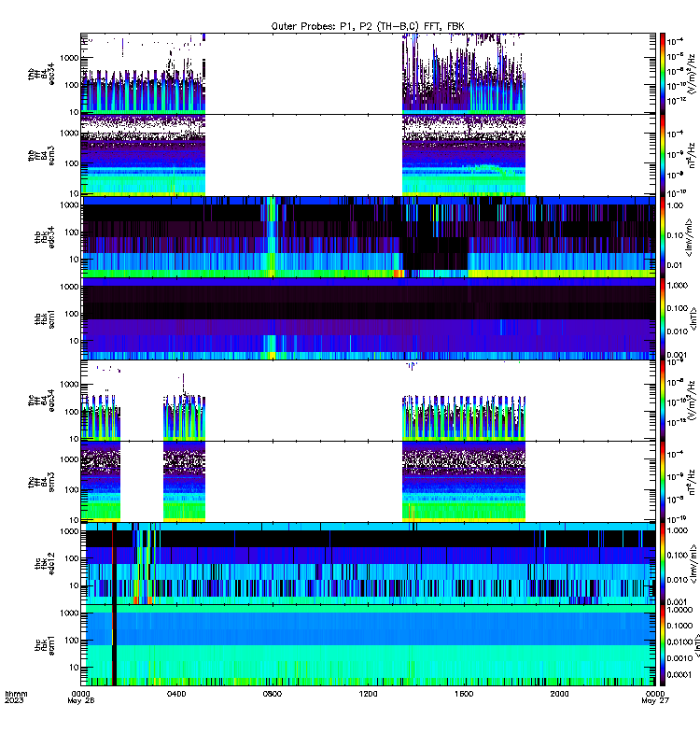Image resolution: width=700 pixels, height=747 pixels.
Task: Click the "(V/m)²/Hz" unit label of the top panel
Action: point(692,74)
